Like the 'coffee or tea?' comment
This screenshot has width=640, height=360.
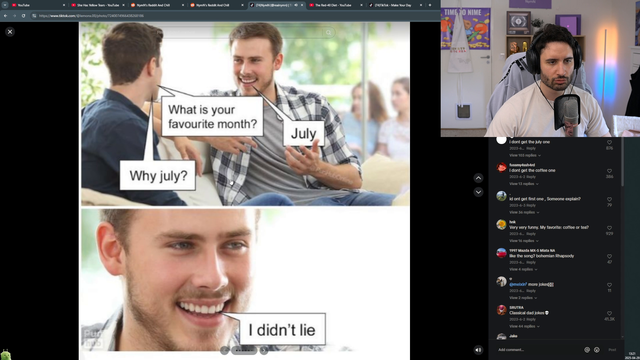pyautogui.click(x=609, y=228)
